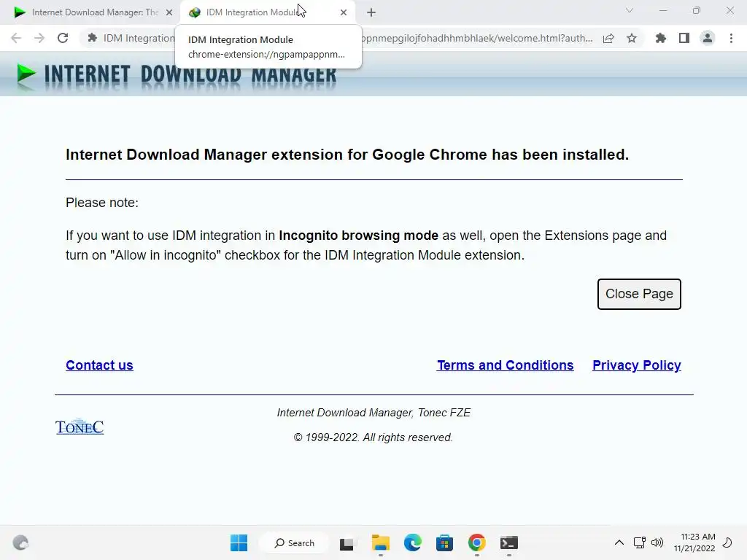Click the Close Page button
This screenshot has width=747, height=560.
[x=639, y=294]
